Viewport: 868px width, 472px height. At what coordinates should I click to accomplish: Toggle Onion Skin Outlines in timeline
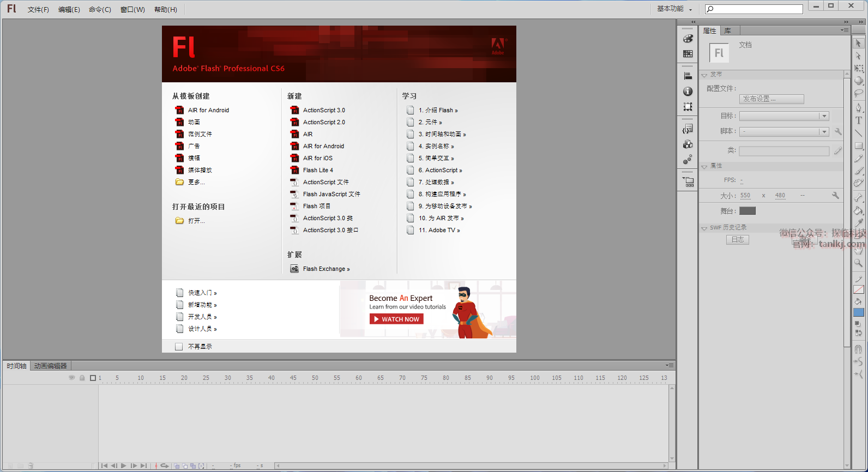[185, 466]
